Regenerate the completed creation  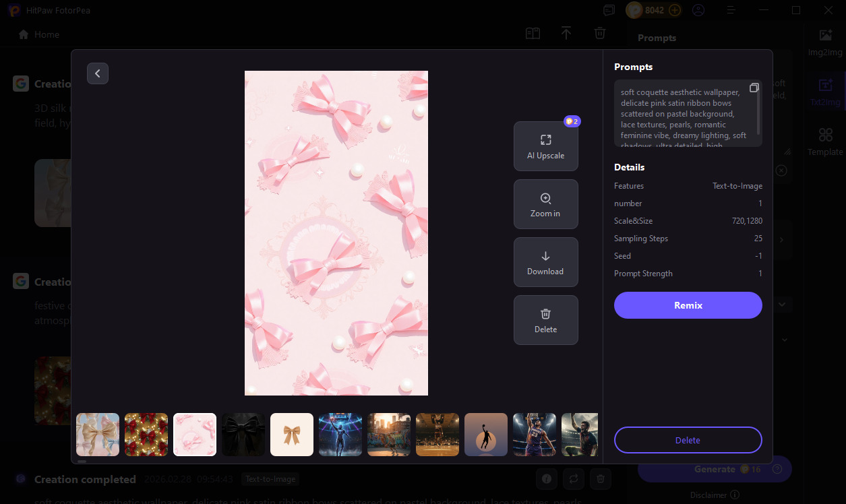click(x=574, y=478)
